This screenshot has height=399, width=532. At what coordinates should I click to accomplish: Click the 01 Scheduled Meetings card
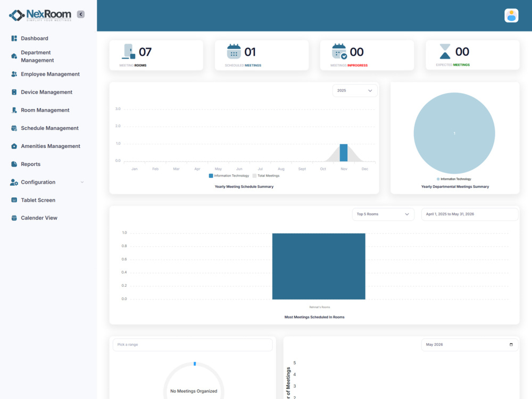coord(262,55)
